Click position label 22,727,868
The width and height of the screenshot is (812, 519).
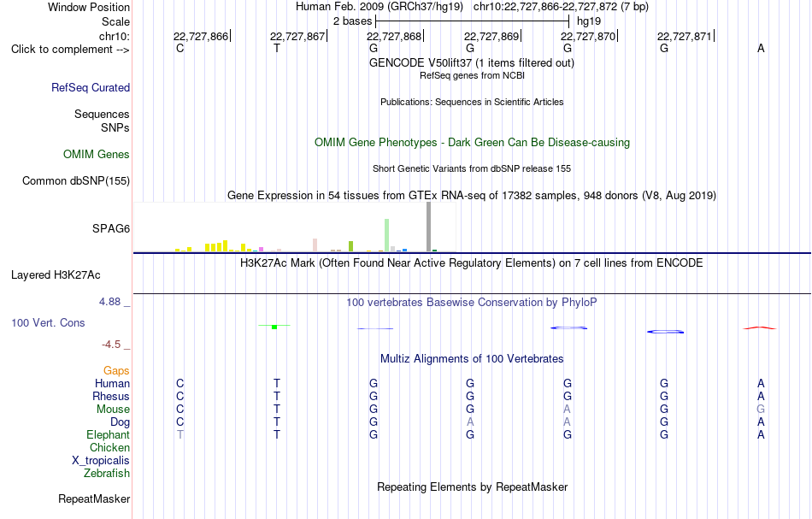[394, 36]
